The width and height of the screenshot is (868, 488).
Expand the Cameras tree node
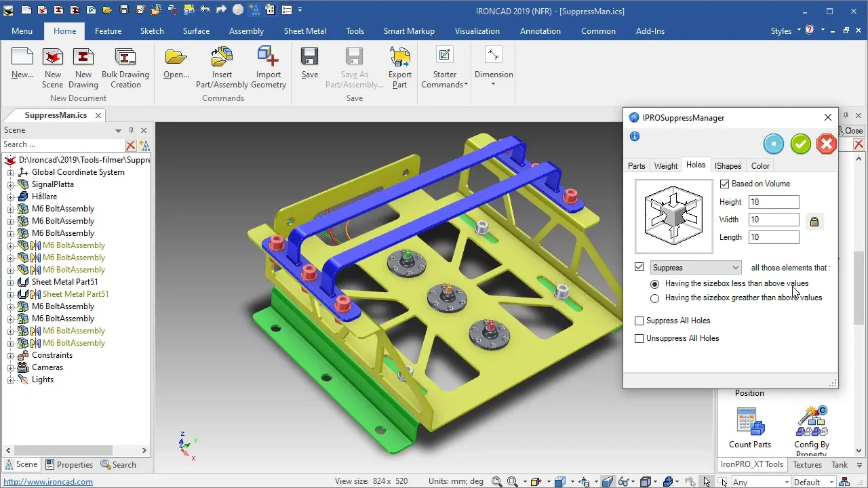[x=11, y=367]
